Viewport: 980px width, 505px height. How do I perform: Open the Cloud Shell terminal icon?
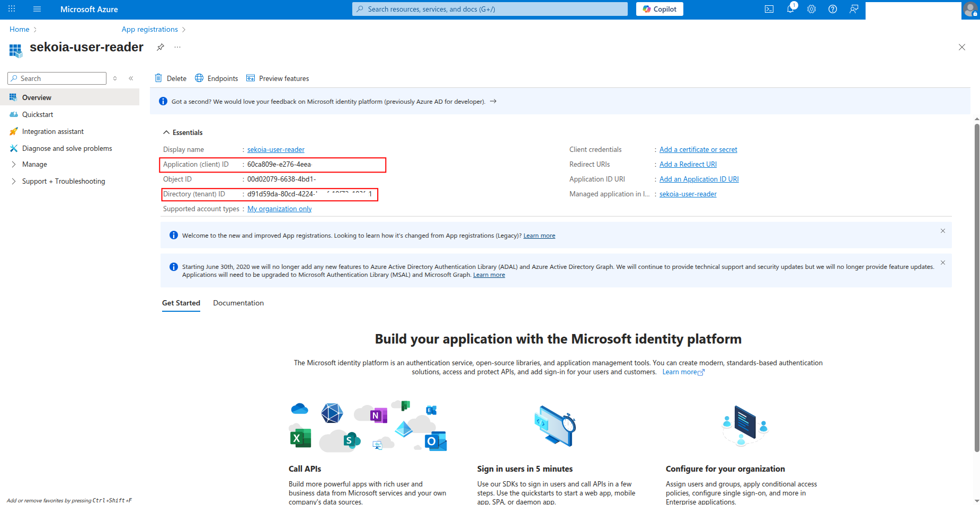click(x=769, y=9)
